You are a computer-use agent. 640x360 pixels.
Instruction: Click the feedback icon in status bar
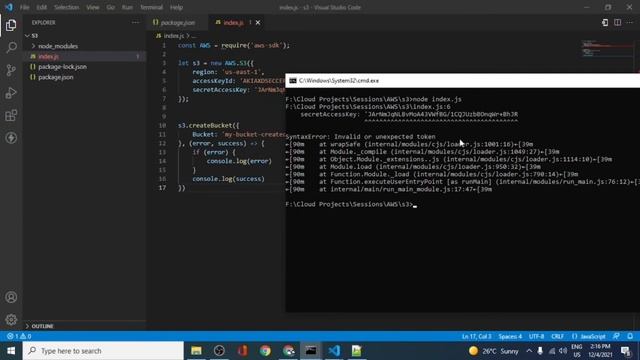pos(616,336)
